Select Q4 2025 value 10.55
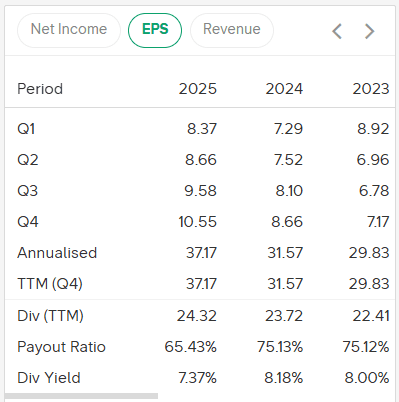 [198, 222]
